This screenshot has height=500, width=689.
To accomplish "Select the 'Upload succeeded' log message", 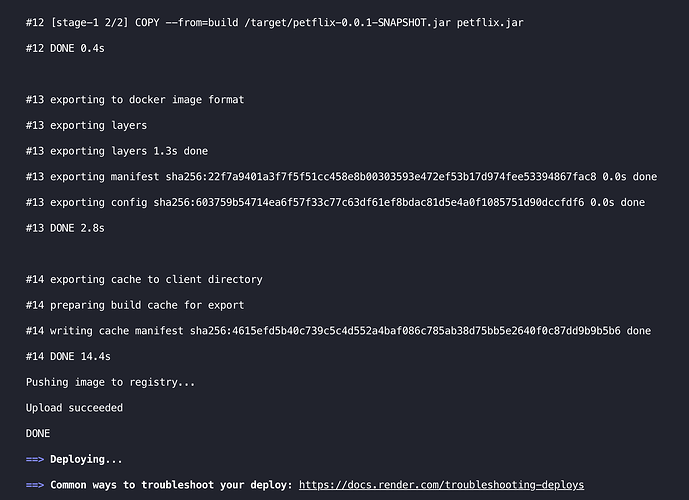I will tap(74, 408).
